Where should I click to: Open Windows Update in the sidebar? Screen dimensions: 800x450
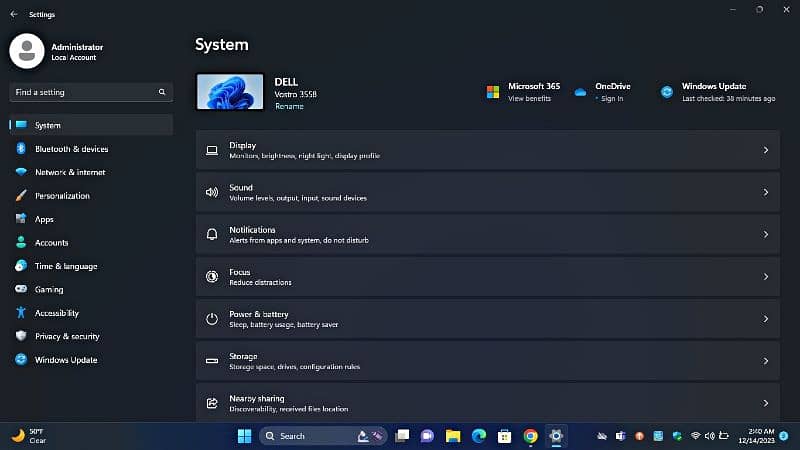pos(66,360)
